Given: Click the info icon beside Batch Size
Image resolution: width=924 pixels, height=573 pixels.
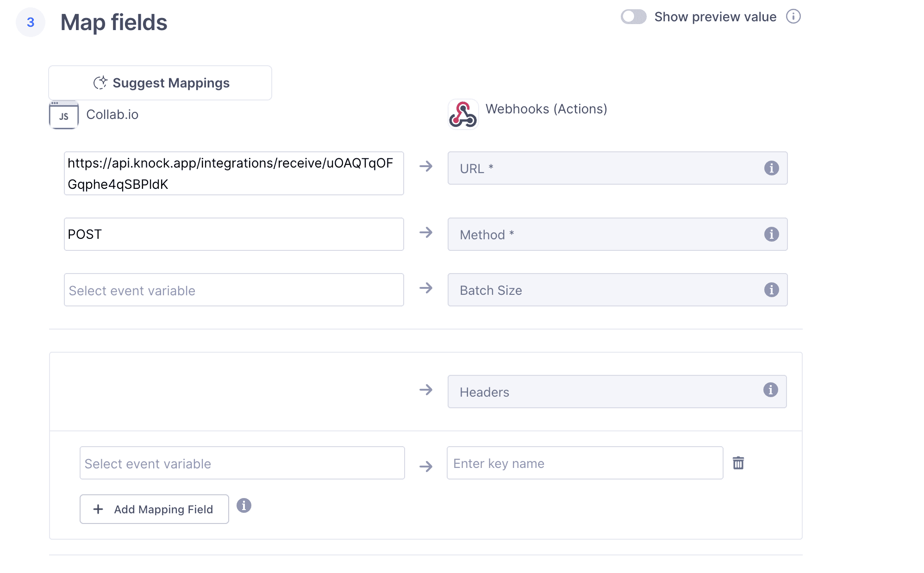Looking at the screenshot, I should [771, 290].
